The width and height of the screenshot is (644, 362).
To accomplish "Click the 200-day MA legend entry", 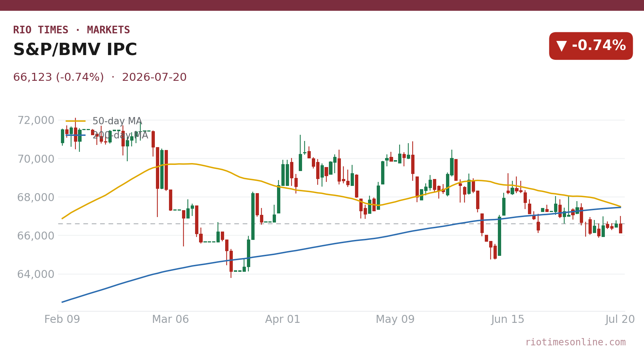I will click(107, 136).
